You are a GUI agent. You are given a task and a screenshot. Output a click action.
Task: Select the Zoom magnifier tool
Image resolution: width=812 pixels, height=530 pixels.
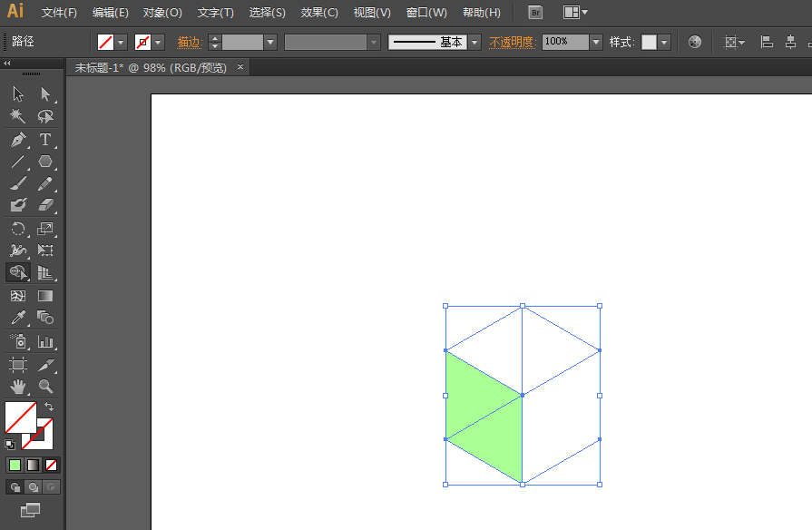45,387
